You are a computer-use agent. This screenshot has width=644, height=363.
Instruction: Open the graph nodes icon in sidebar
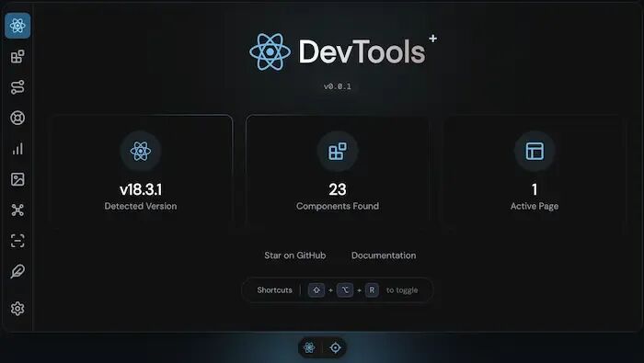17,210
